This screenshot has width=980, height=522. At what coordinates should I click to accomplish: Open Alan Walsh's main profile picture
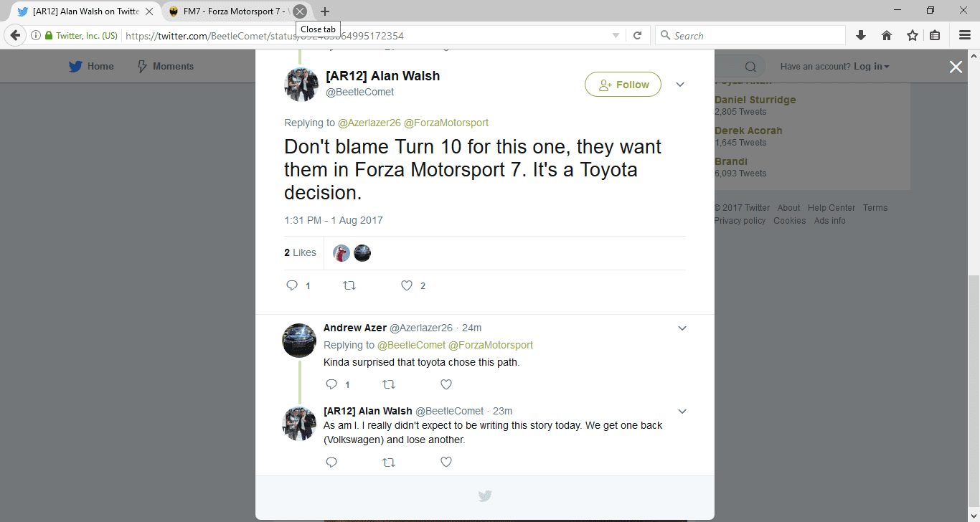pyautogui.click(x=301, y=84)
